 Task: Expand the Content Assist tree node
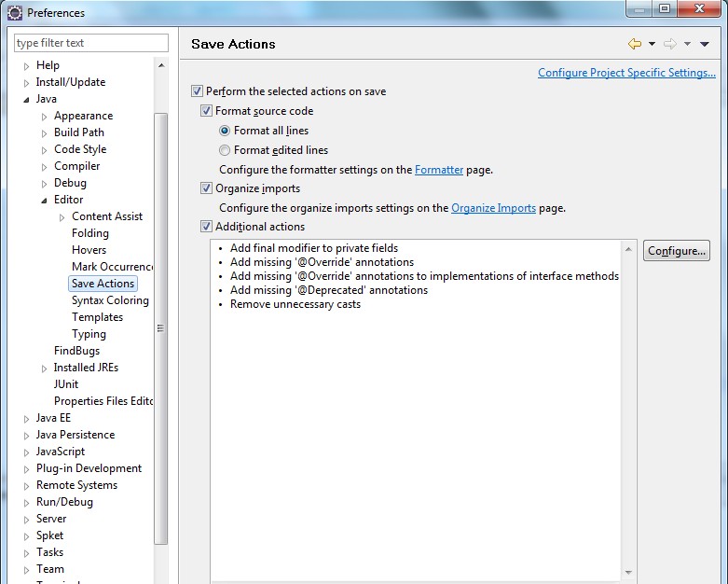tap(62, 217)
